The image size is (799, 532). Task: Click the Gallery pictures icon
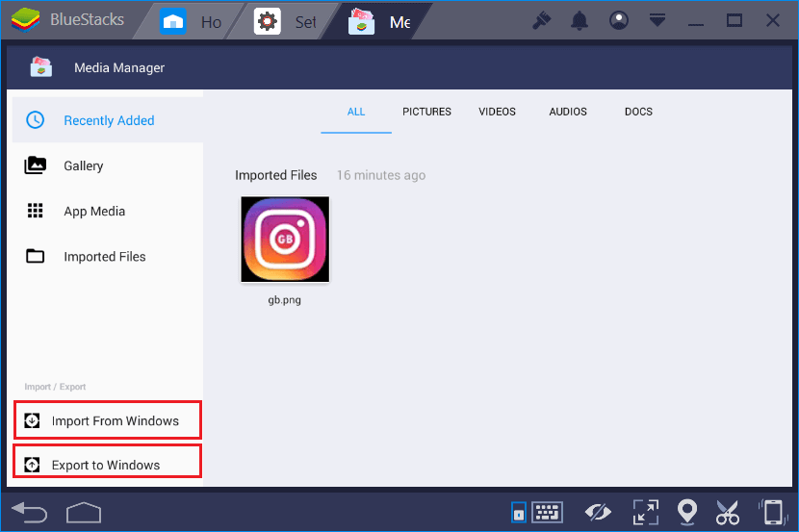(36, 165)
